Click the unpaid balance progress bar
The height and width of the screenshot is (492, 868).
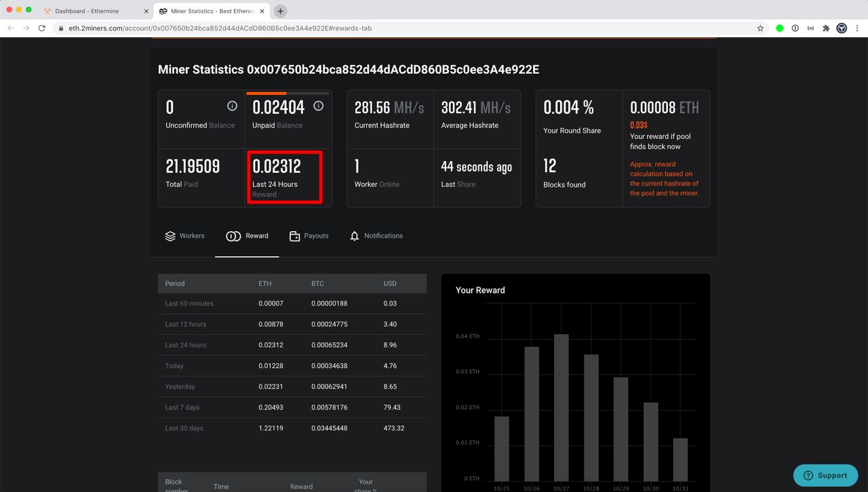click(288, 93)
